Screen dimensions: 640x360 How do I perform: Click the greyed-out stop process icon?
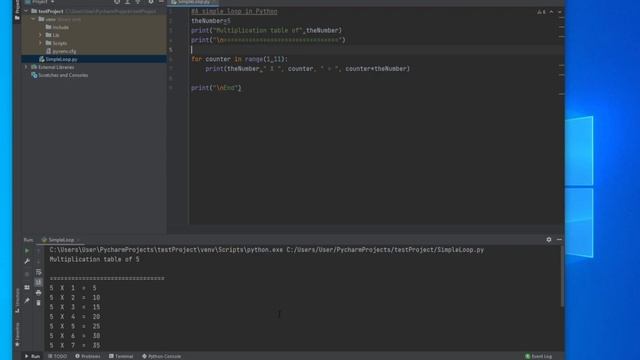27,274
